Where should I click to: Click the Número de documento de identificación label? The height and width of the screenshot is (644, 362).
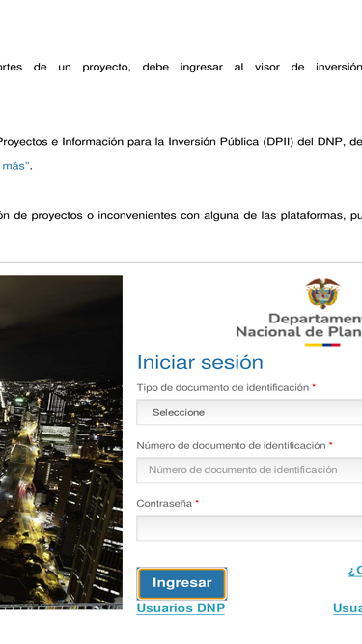[231, 446]
